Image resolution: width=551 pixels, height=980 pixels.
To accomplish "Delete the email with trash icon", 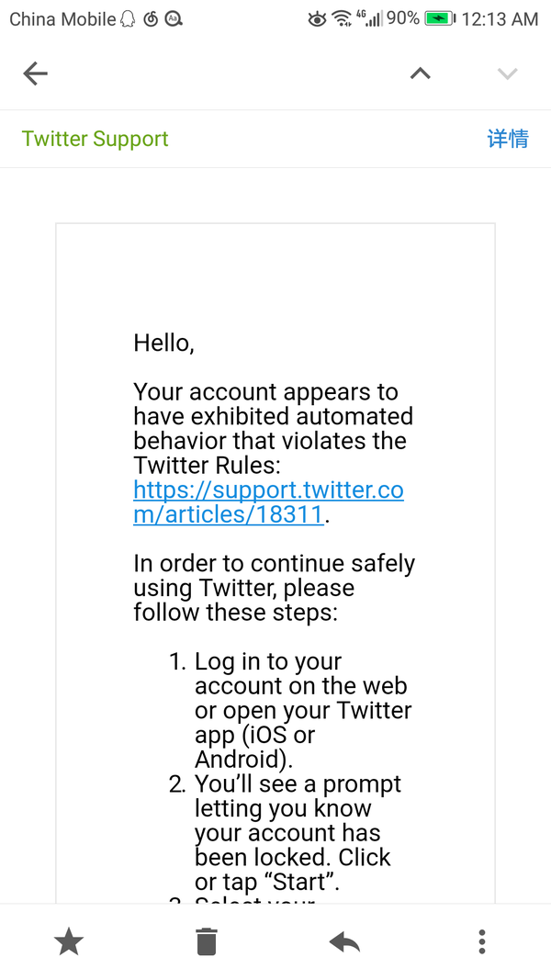I will click(207, 941).
